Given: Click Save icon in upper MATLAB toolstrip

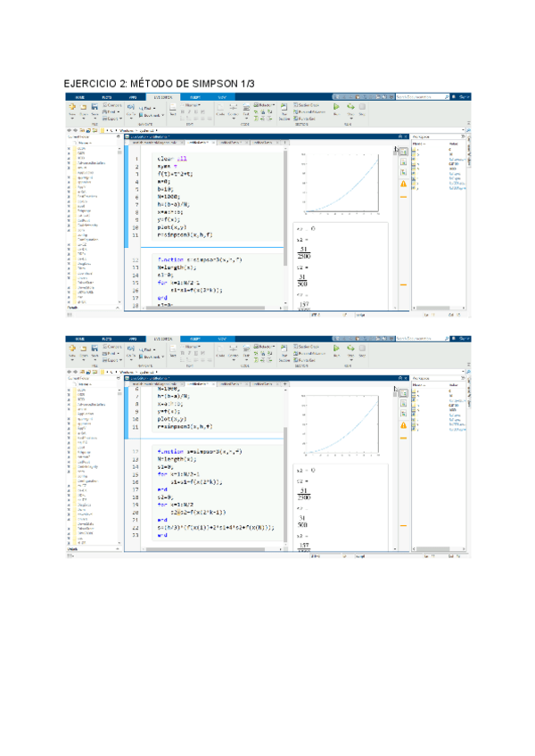Looking at the screenshot, I should [x=95, y=106].
